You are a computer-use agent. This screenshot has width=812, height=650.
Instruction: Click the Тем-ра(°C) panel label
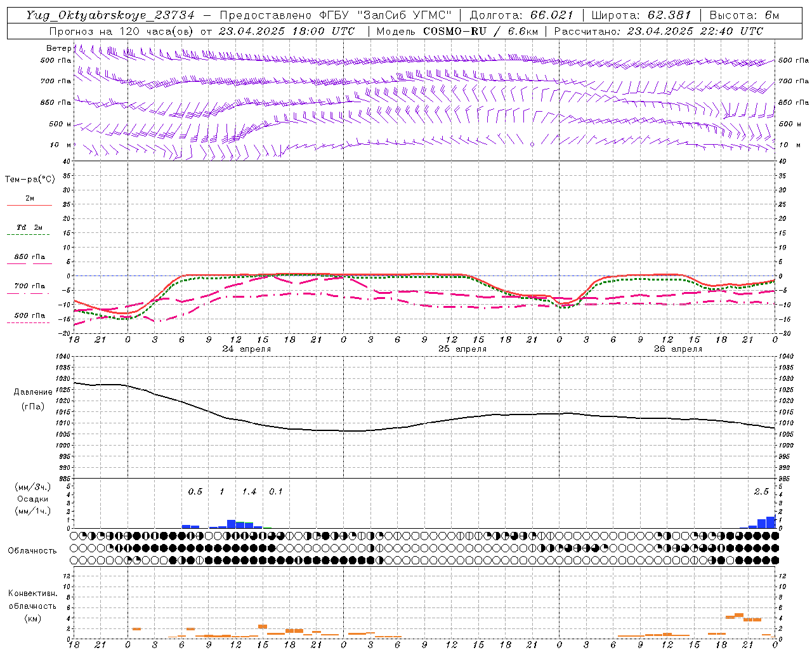pyautogui.click(x=30, y=180)
